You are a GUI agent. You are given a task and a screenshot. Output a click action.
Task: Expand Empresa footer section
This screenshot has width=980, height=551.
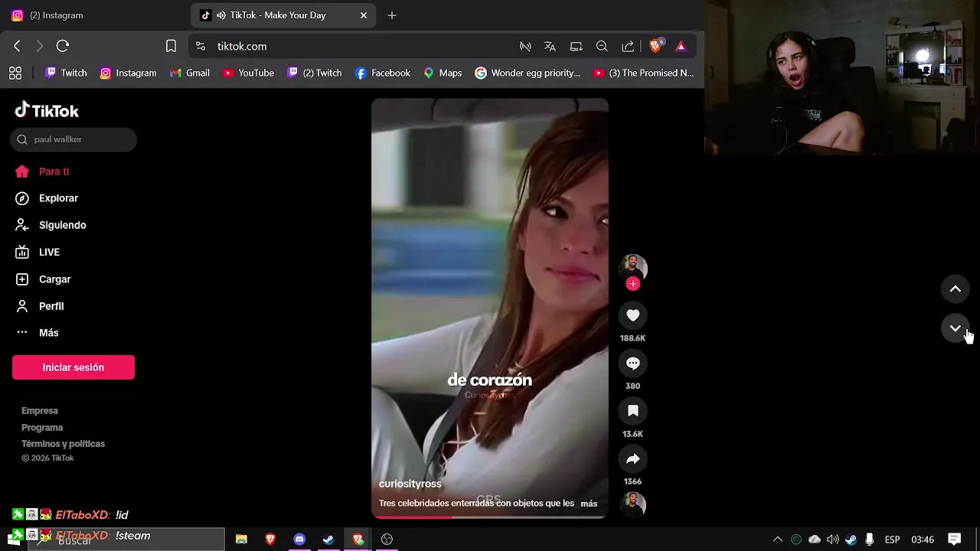click(x=40, y=411)
